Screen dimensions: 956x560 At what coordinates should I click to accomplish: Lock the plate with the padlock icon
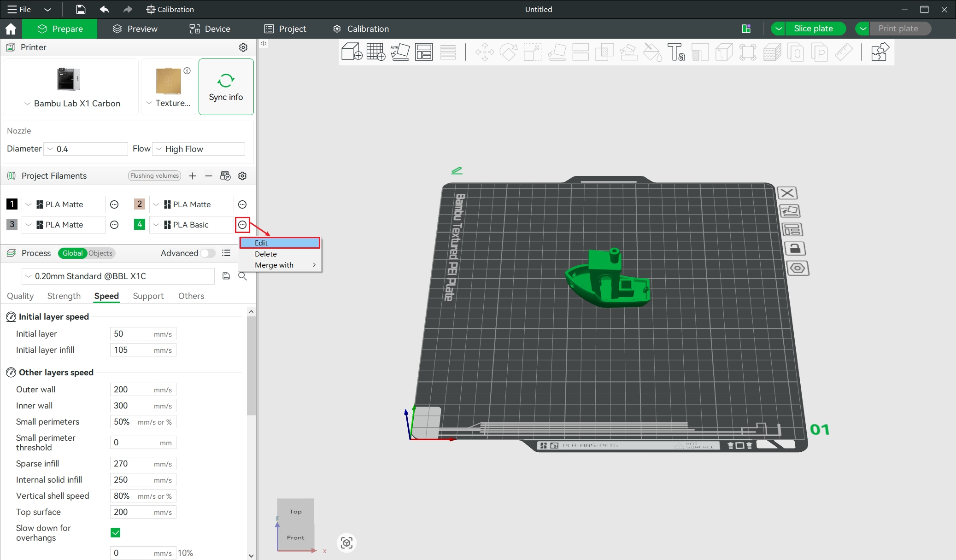795,249
